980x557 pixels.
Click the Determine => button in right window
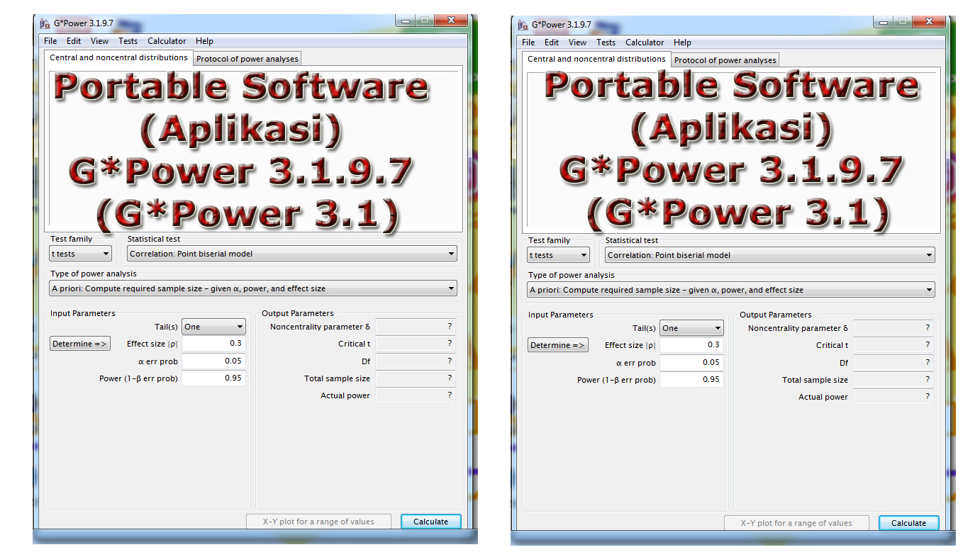point(558,345)
